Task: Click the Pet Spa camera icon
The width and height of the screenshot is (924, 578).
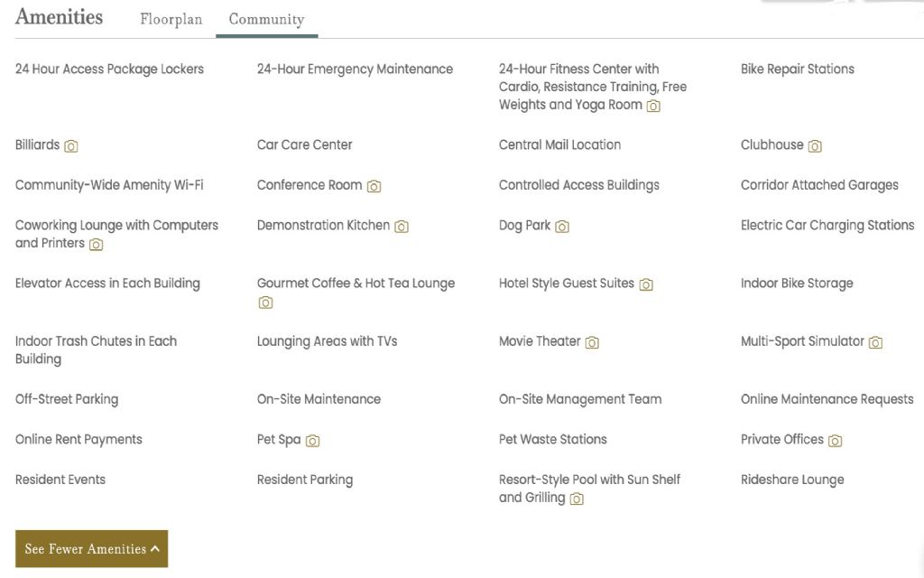Action: (x=312, y=441)
